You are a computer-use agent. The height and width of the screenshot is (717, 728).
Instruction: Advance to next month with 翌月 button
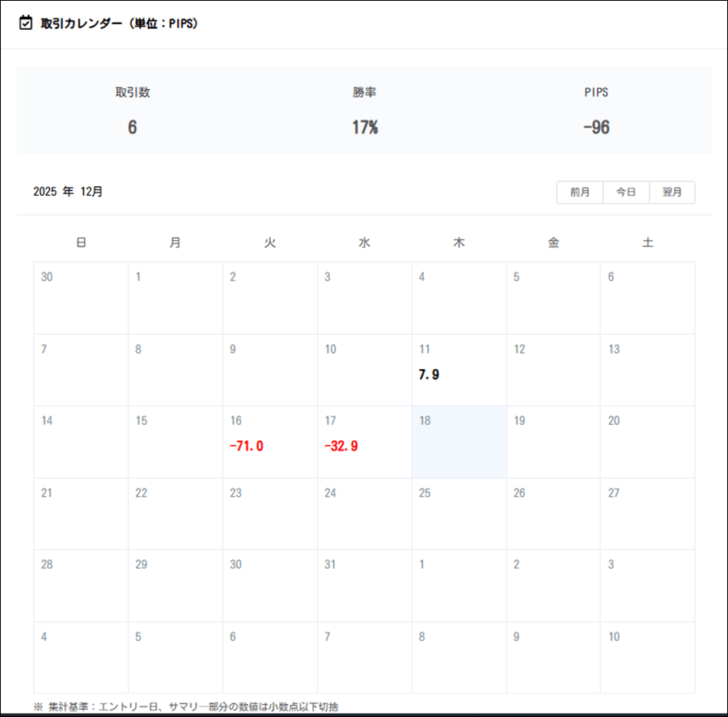click(672, 193)
